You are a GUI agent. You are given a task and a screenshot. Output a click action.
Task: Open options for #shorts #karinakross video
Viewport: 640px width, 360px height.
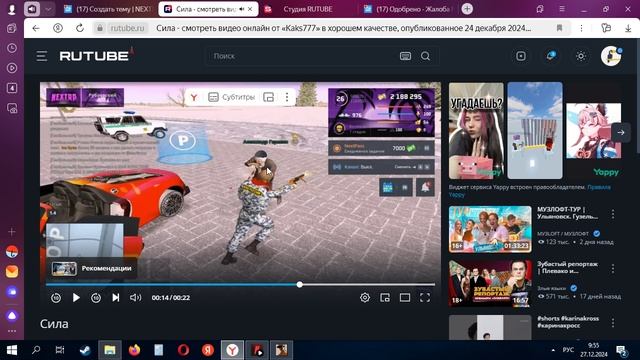(x=613, y=323)
